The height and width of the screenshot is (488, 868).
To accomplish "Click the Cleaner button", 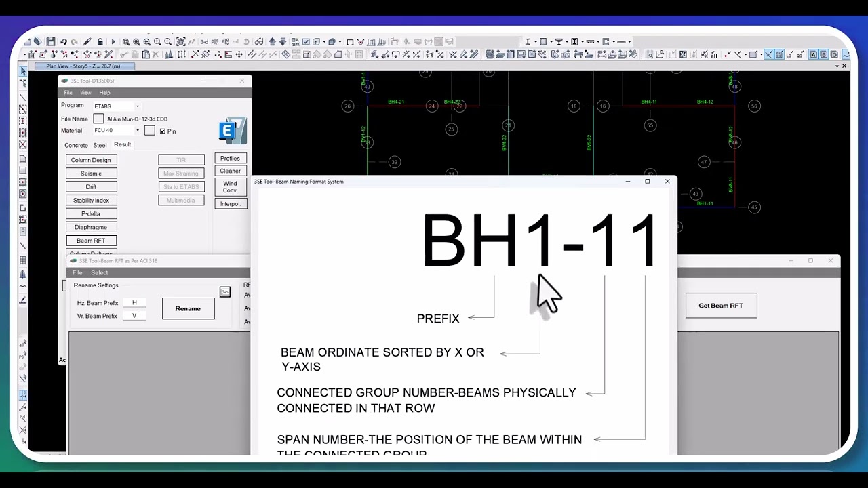I will point(230,171).
